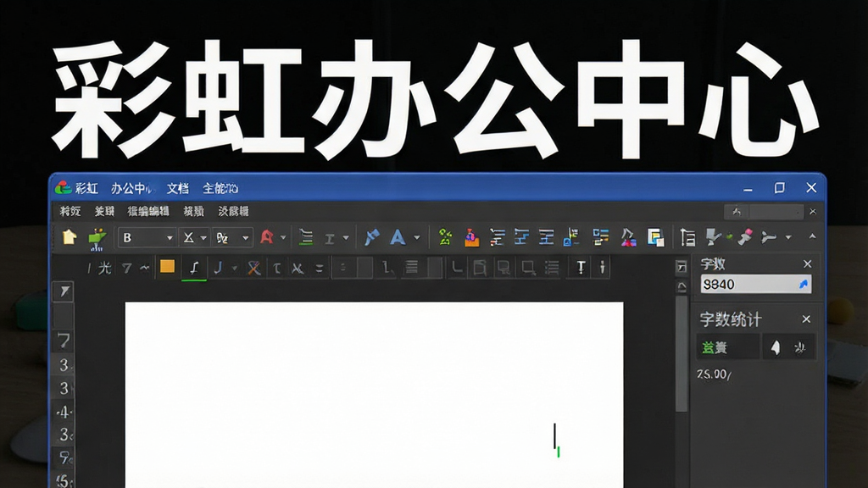Select the green tab in 字数统计 panel
Screen dimensions: 868x488
tap(727, 347)
